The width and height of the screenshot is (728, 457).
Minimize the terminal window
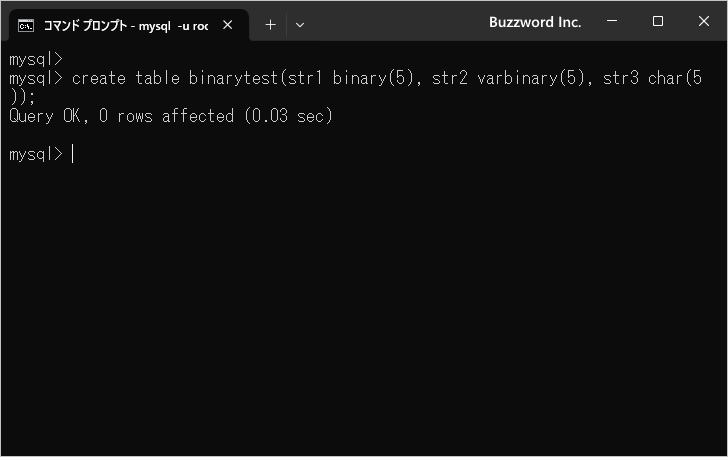point(611,22)
